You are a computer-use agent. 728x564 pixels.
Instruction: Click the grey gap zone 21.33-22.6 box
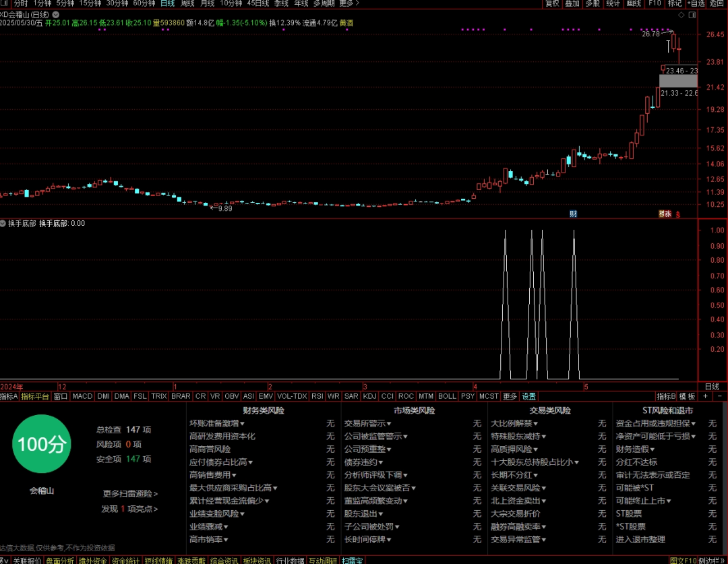678,81
